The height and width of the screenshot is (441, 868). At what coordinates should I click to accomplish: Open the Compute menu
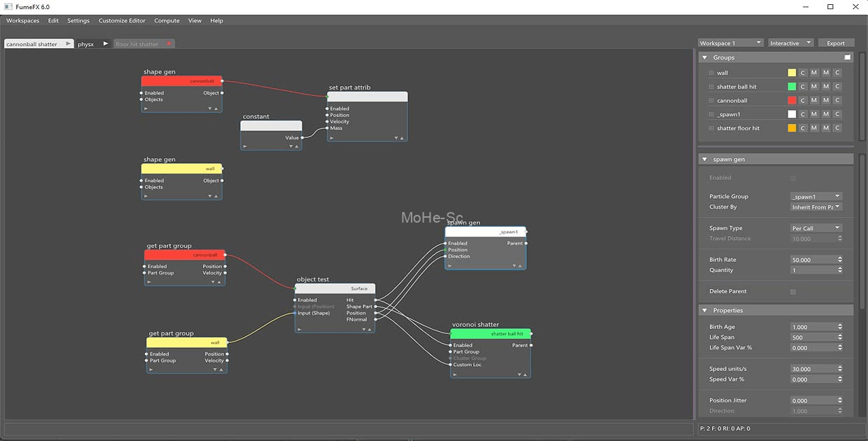point(167,21)
